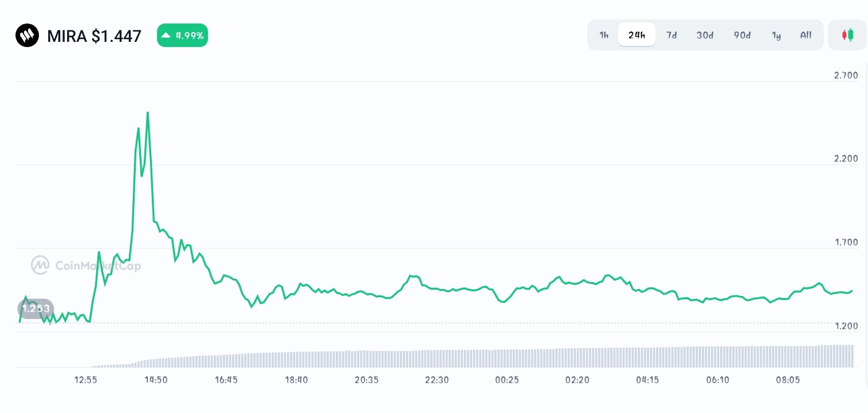Switch chart to 7d range
868x413 pixels.
point(671,35)
